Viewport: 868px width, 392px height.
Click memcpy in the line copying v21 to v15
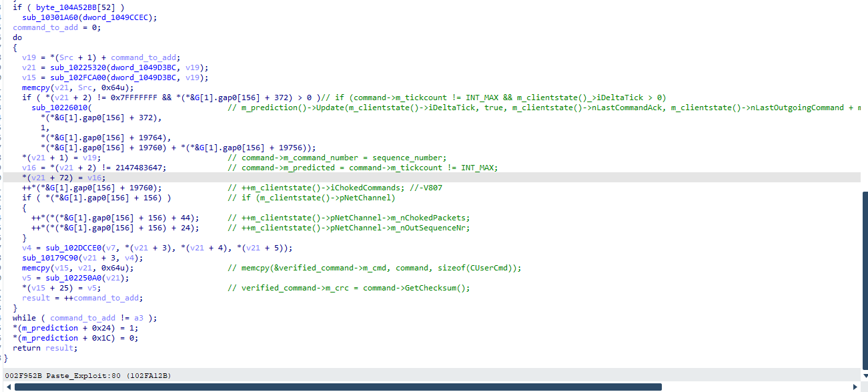pos(35,268)
